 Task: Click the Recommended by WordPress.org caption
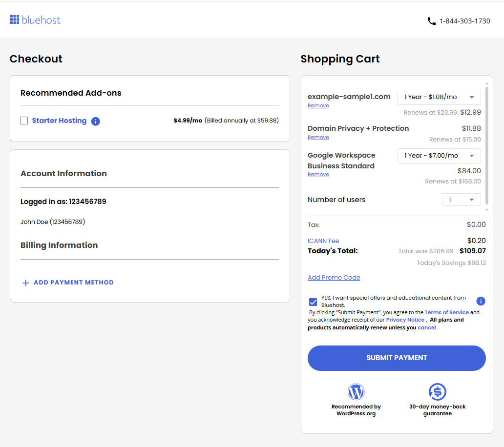click(356, 410)
